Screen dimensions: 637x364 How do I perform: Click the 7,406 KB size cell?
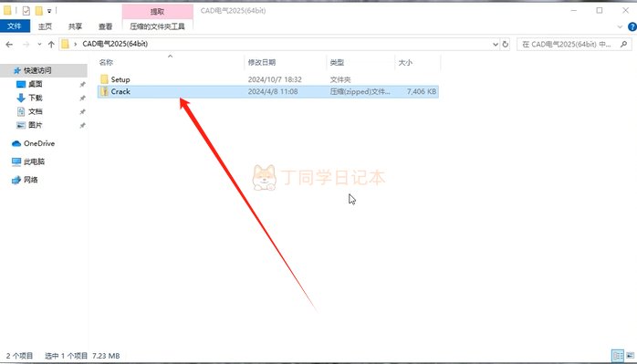click(x=422, y=92)
